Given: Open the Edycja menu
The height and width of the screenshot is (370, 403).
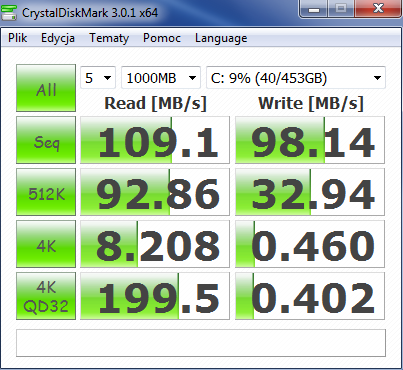Looking at the screenshot, I should coord(58,38).
